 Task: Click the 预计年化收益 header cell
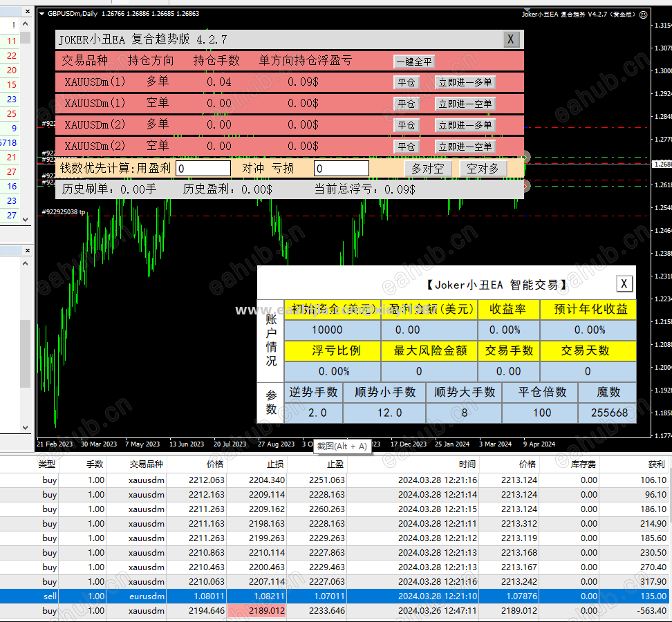coord(588,309)
